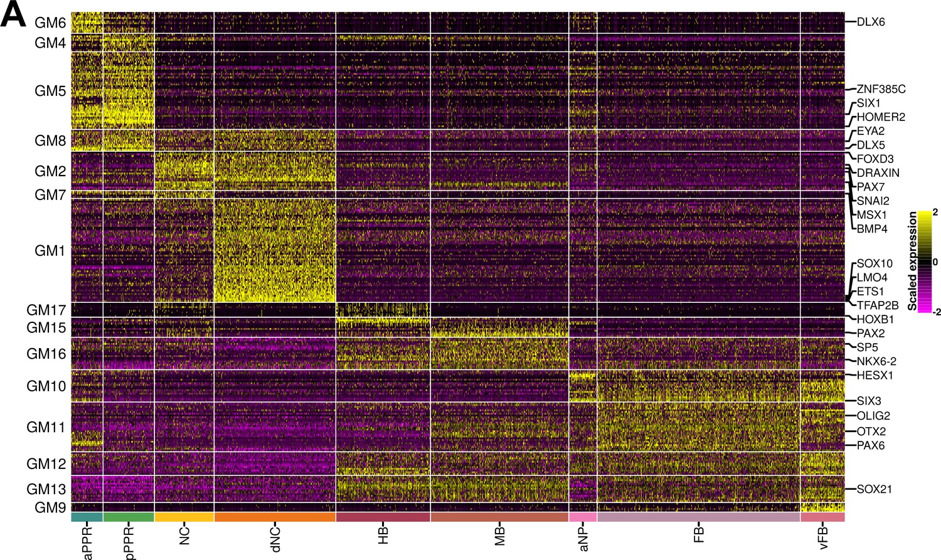
Task: Click the SOX10 gene label
Action: pos(875,264)
